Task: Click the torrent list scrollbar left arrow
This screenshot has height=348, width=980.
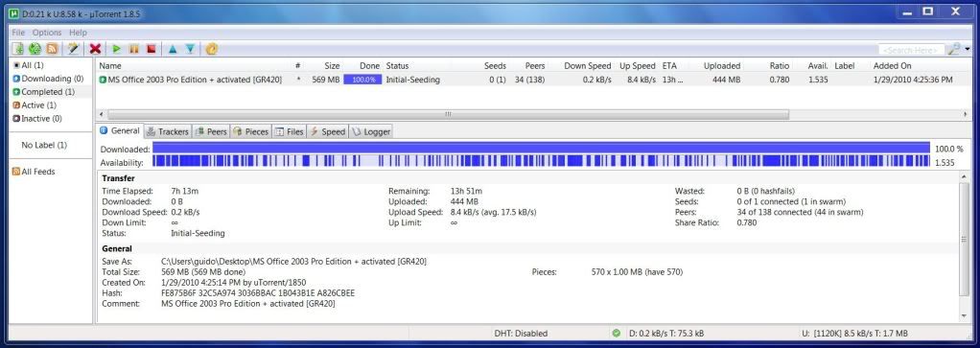Action: (102, 114)
